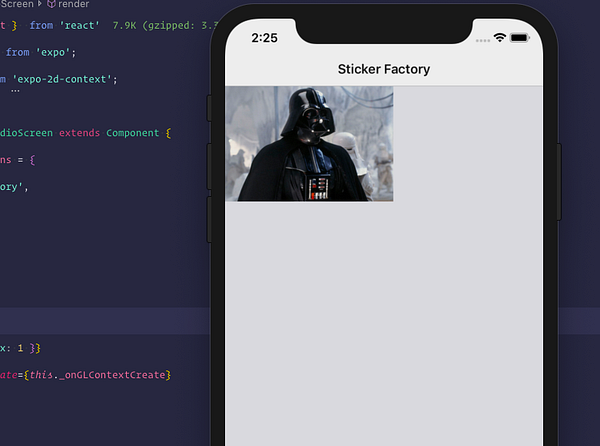Click the 7.9K gzipped import cost annotation
600x446 pixels.
pyautogui.click(x=165, y=26)
